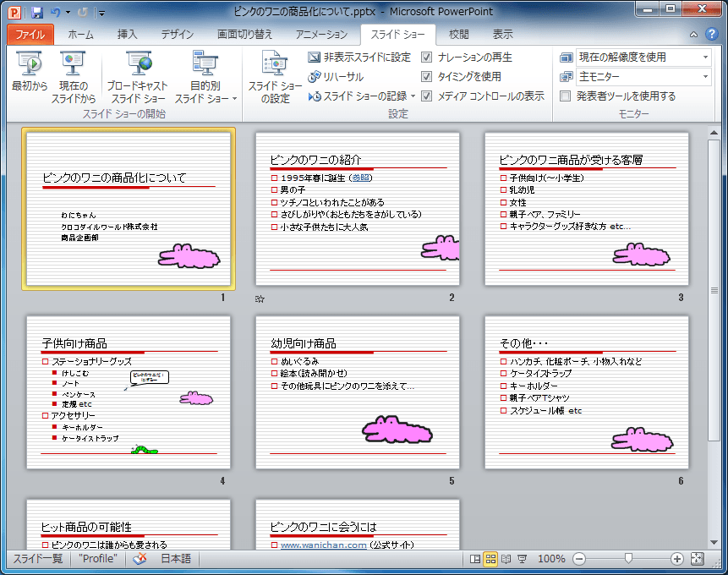Customize quick access toolbar dropdown
This screenshot has height=575, width=728.
point(101,13)
